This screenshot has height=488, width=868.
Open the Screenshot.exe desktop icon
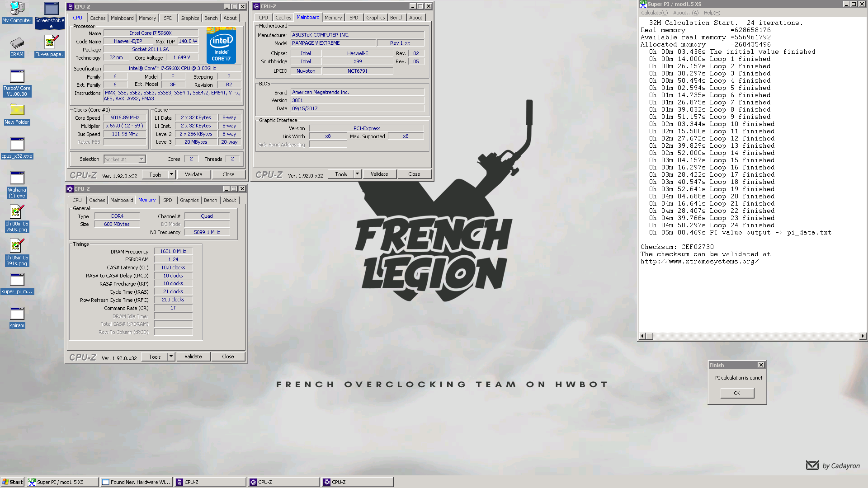coord(51,15)
